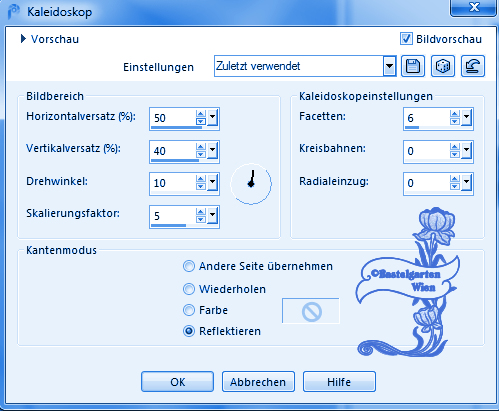Click the save preset floppy disk icon

tap(413, 66)
